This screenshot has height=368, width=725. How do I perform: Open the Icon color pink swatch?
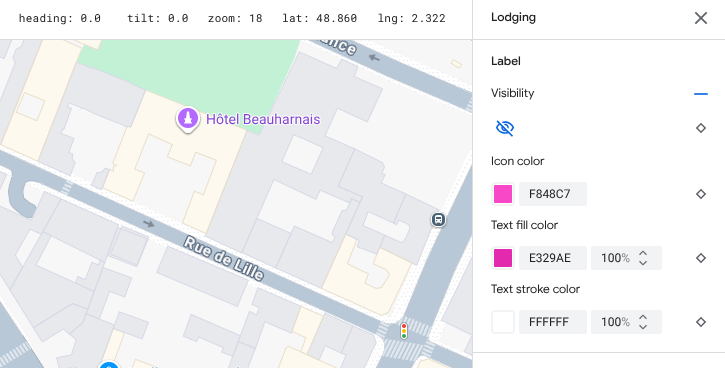tap(503, 194)
